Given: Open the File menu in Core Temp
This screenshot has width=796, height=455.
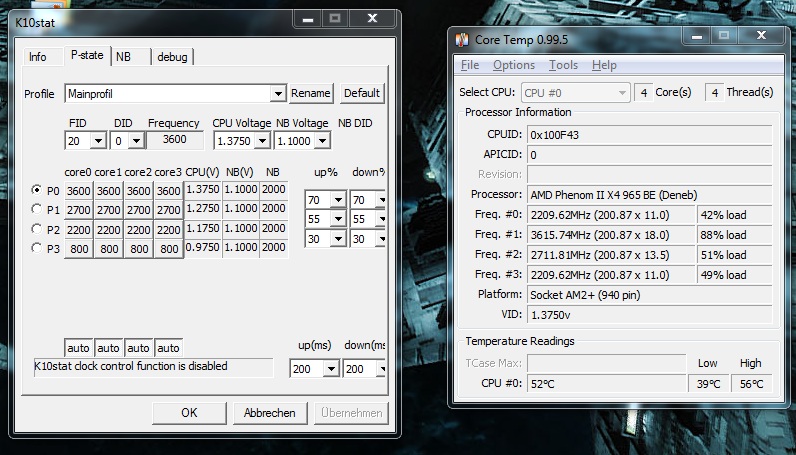Looking at the screenshot, I should click(x=470, y=65).
